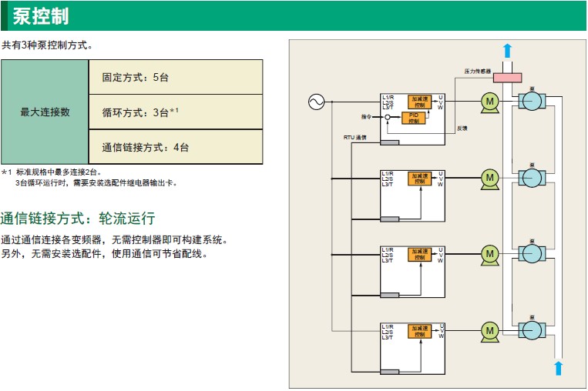Click the 指令 input label

[366, 116]
